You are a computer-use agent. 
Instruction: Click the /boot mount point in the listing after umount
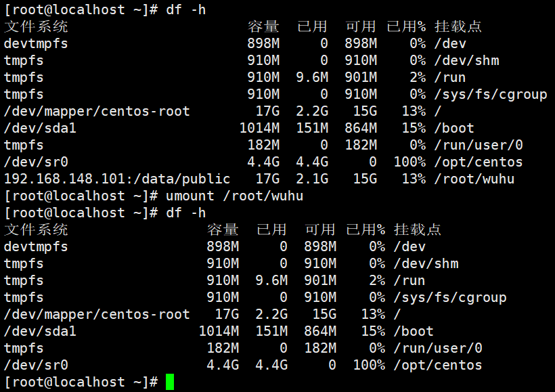click(x=414, y=332)
